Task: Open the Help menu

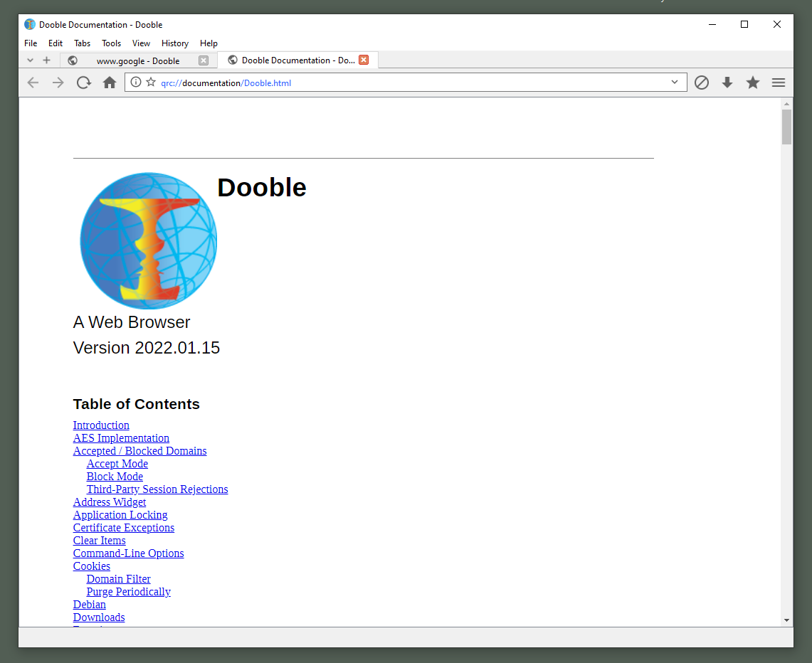Action: click(209, 43)
